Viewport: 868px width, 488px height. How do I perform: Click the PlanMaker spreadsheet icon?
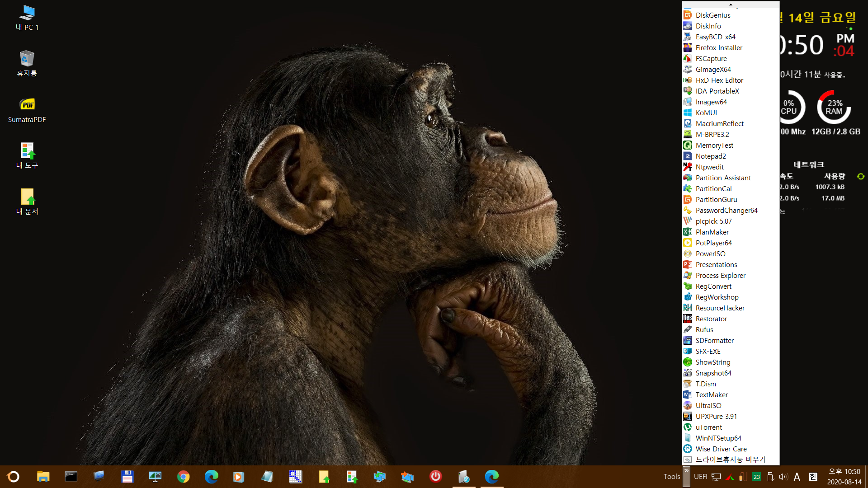688,232
